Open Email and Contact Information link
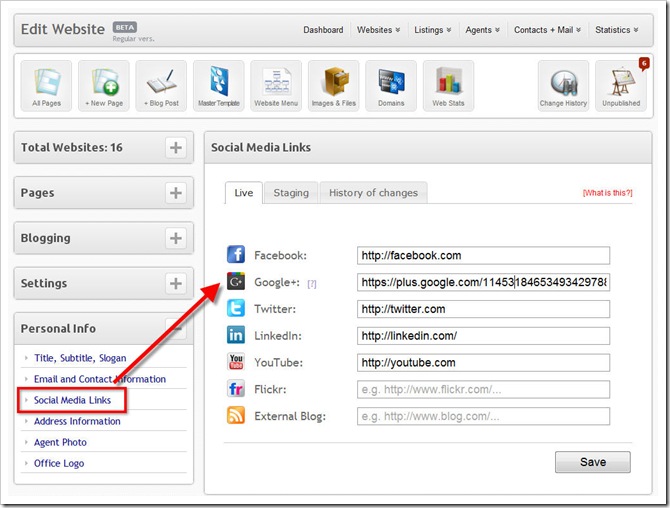The image size is (670, 508). [x=100, y=379]
